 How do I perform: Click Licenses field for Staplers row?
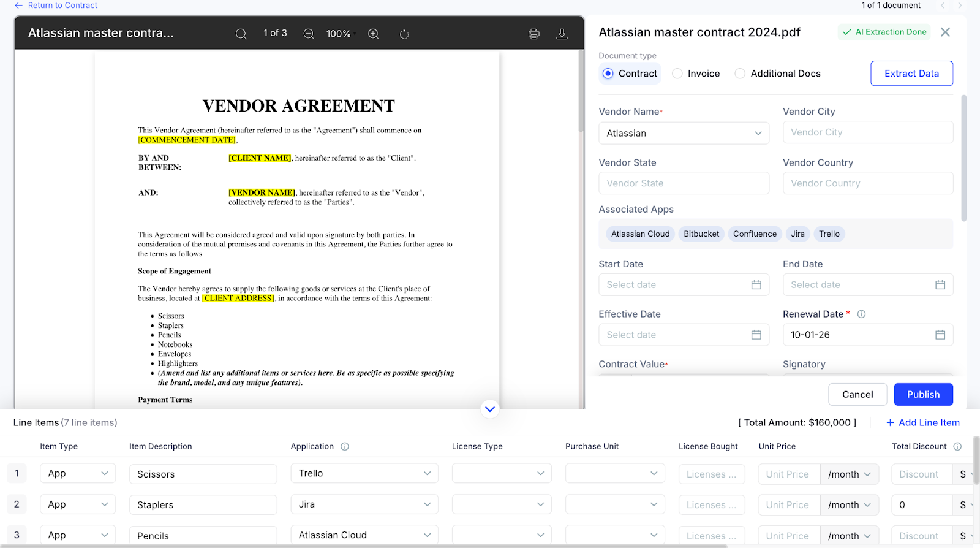712,504
